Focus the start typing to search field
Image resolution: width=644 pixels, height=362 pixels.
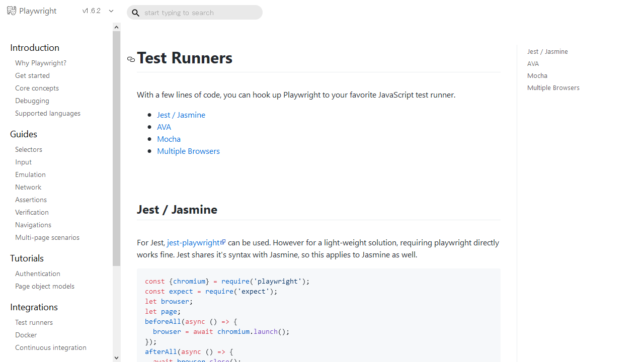pos(195,13)
